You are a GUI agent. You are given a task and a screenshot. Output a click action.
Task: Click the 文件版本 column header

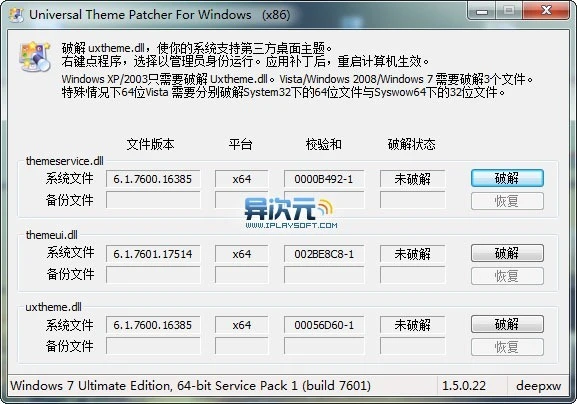coord(151,144)
